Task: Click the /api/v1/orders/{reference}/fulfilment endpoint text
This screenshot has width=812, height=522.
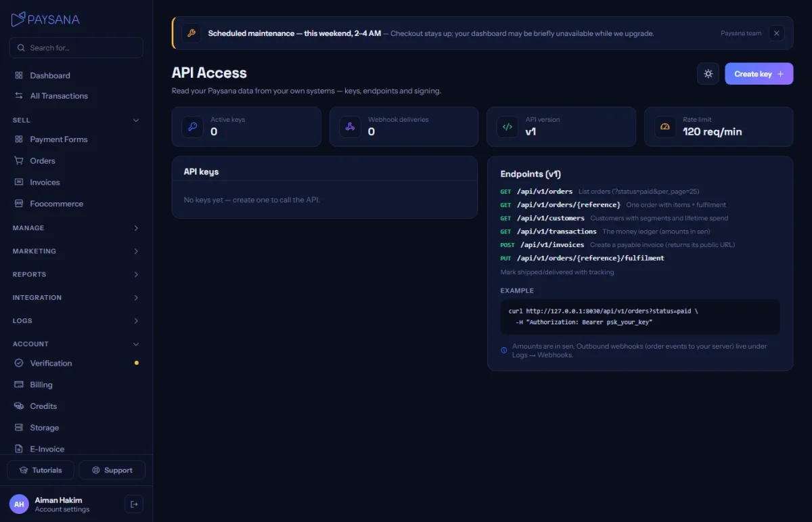Action: pyautogui.click(x=591, y=258)
